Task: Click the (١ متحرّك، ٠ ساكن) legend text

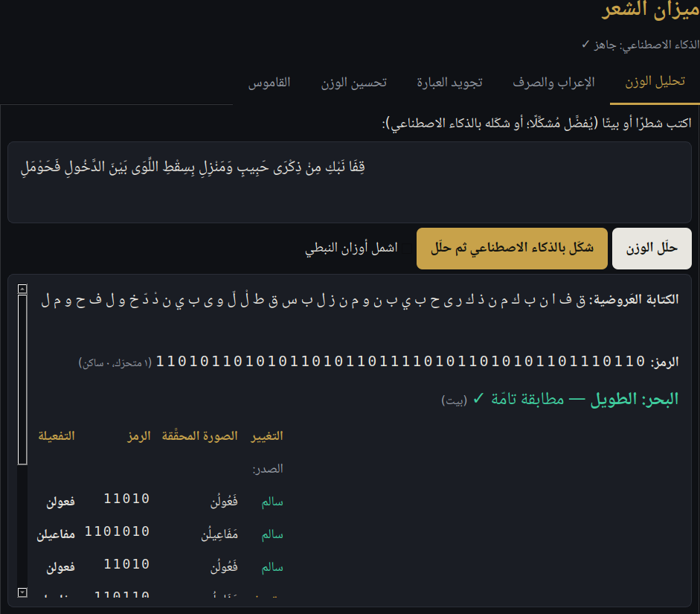Action: 115,362
